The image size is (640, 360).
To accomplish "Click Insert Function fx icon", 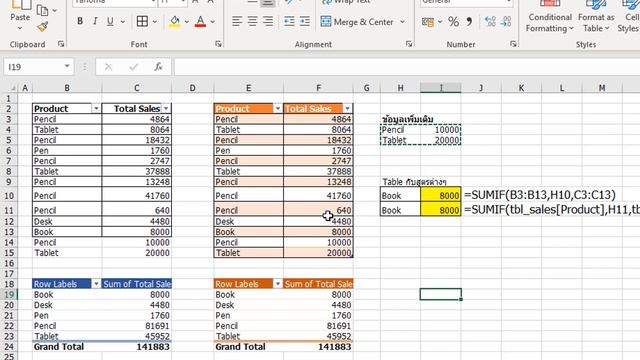I will [x=158, y=67].
